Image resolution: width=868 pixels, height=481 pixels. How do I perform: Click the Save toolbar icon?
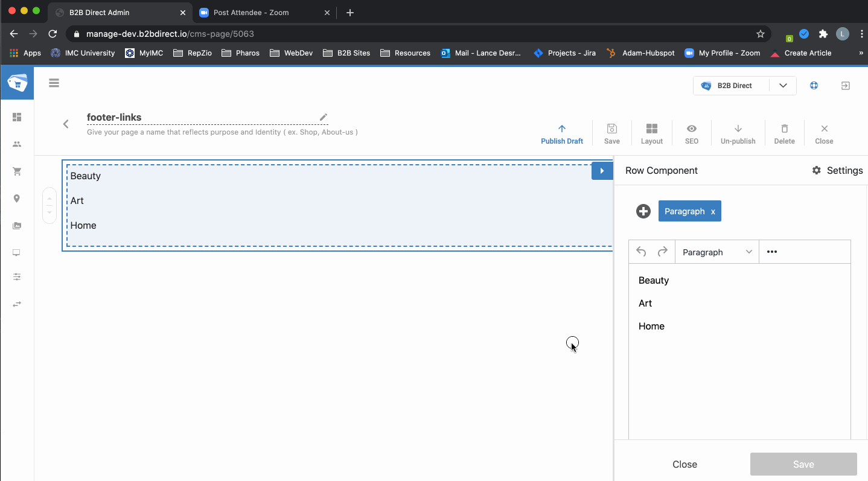pos(611,134)
